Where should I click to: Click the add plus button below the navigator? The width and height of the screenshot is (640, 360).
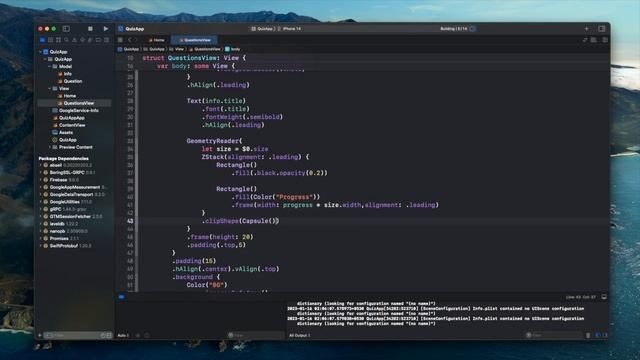40,335
